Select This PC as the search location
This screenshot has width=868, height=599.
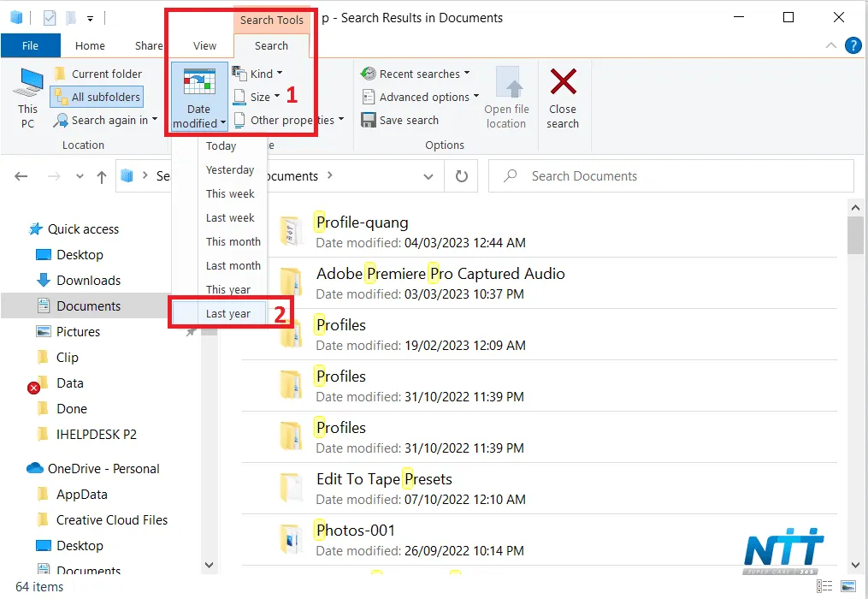pyautogui.click(x=27, y=97)
